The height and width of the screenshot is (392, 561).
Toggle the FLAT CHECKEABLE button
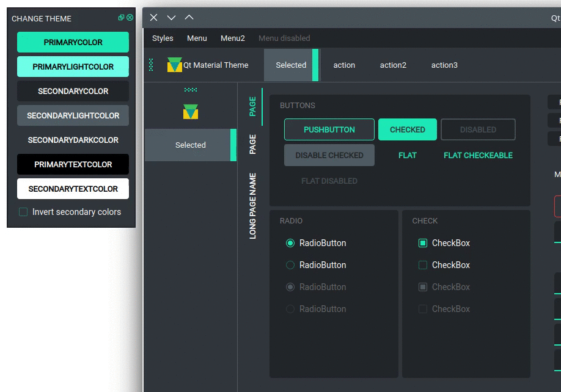(x=478, y=155)
